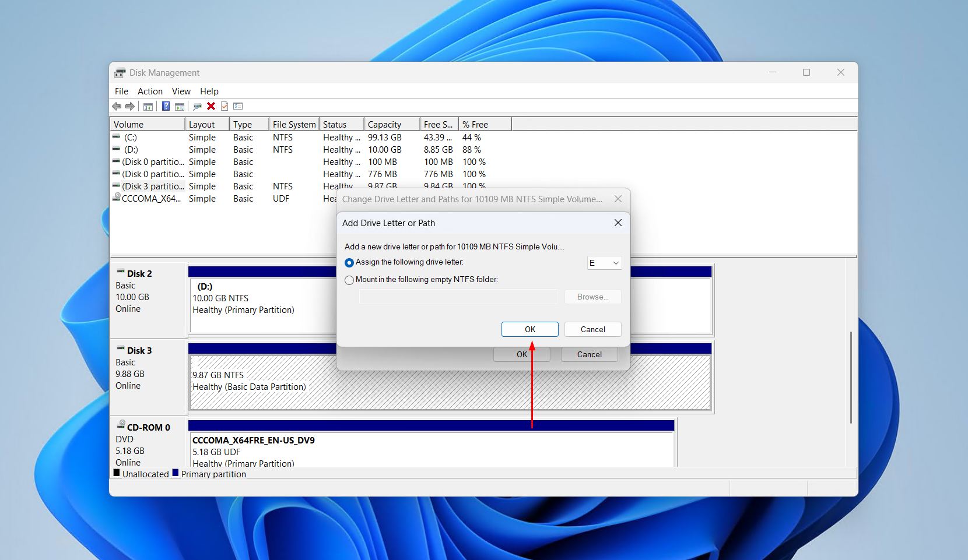Click the NTFS folder path input field
The height and width of the screenshot is (560, 968).
tap(458, 297)
